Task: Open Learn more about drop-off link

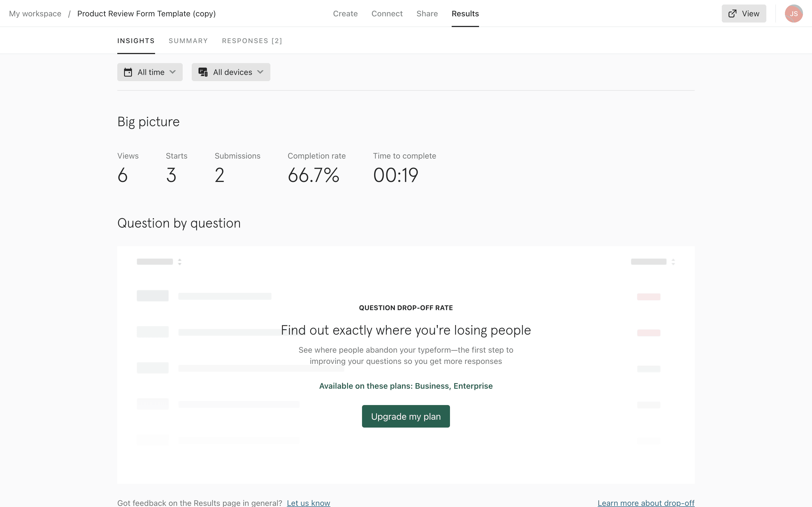Action: click(646, 503)
